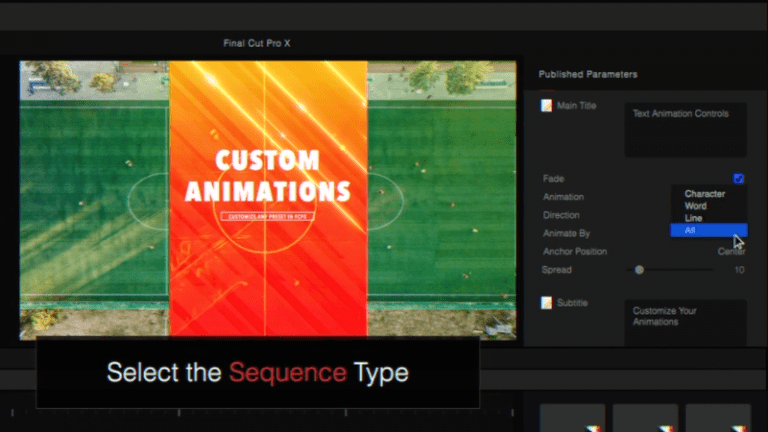
Task: Click the Subtitle text layer icon
Action: pos(546,303)
